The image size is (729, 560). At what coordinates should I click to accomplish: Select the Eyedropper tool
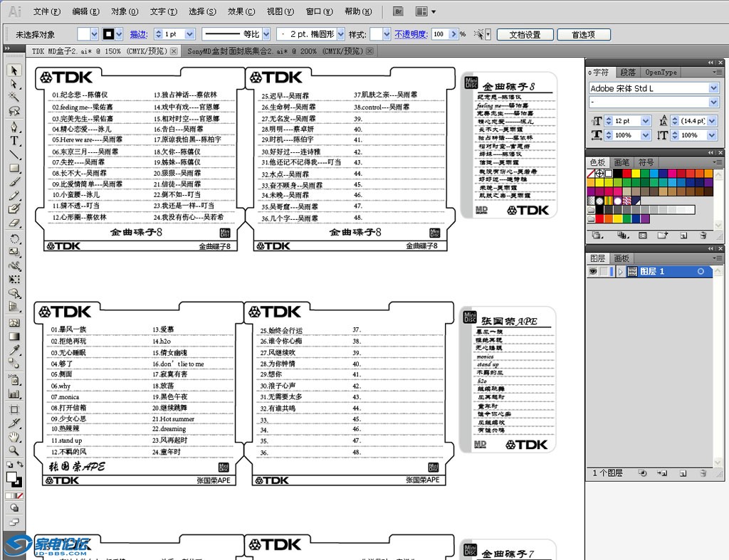coord(14,350)
